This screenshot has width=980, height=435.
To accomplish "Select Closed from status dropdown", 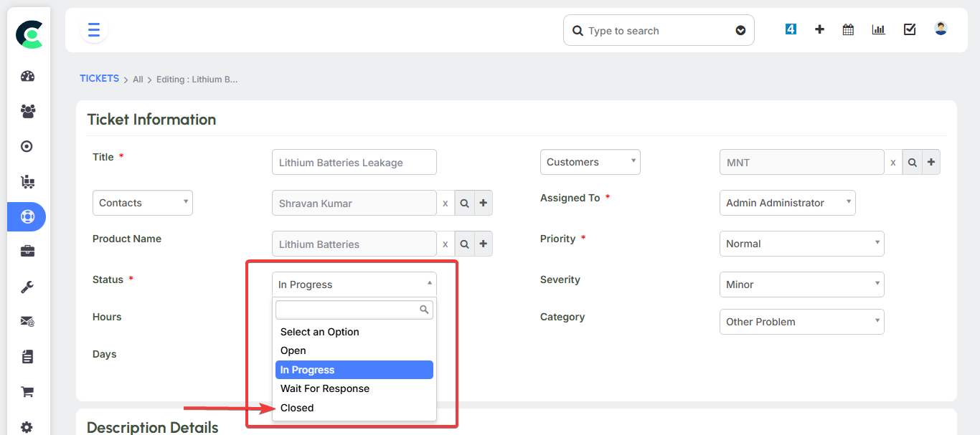I will tap(297, 408).
